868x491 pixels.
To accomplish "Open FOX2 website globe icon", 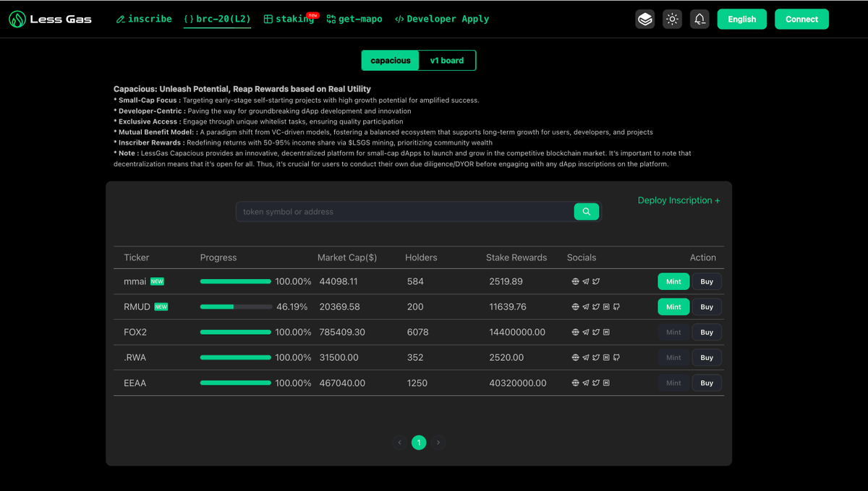I will click(x=576, y=332).
